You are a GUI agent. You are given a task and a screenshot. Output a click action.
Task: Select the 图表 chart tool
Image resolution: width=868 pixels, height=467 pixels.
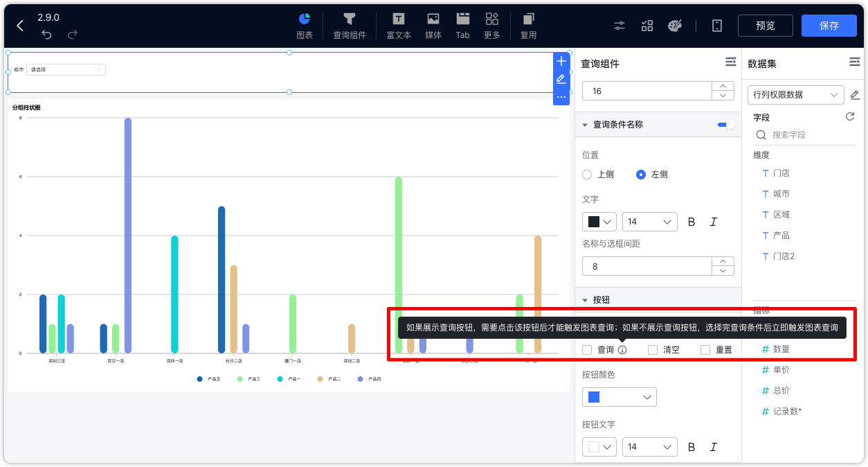tap(304, 26)
